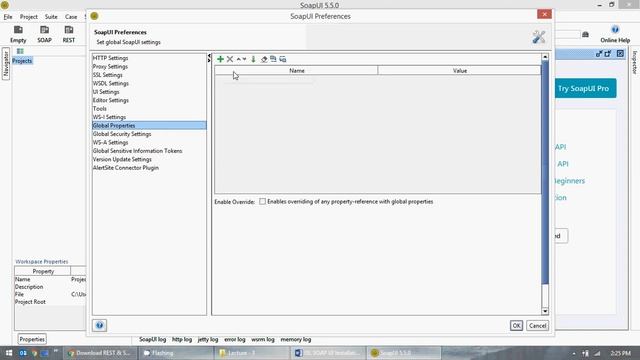The image size is (640, 360).
Task: Open Windows Start button
Action: click(x=9, y=353)
